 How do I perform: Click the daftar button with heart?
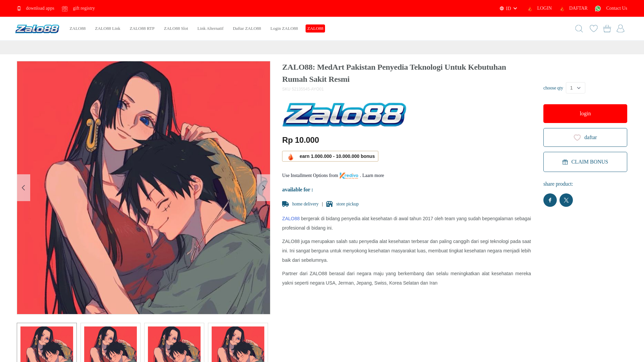(x=585, y=137)
